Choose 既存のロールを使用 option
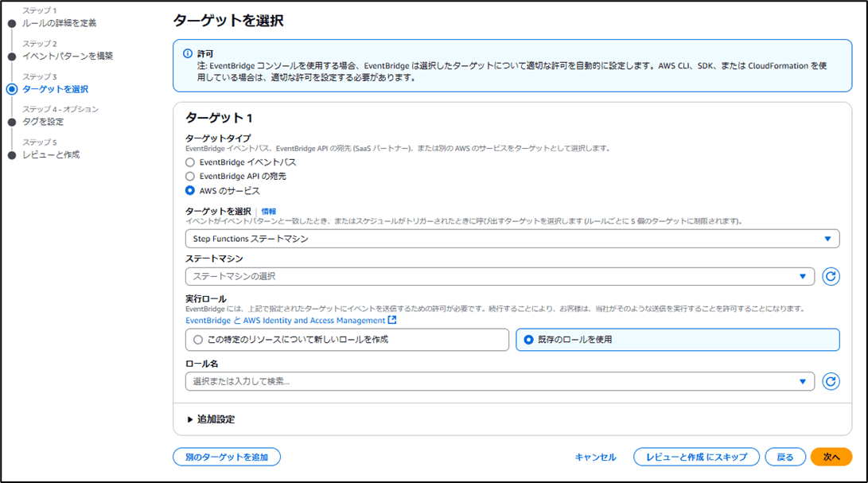 pos(678,340)
